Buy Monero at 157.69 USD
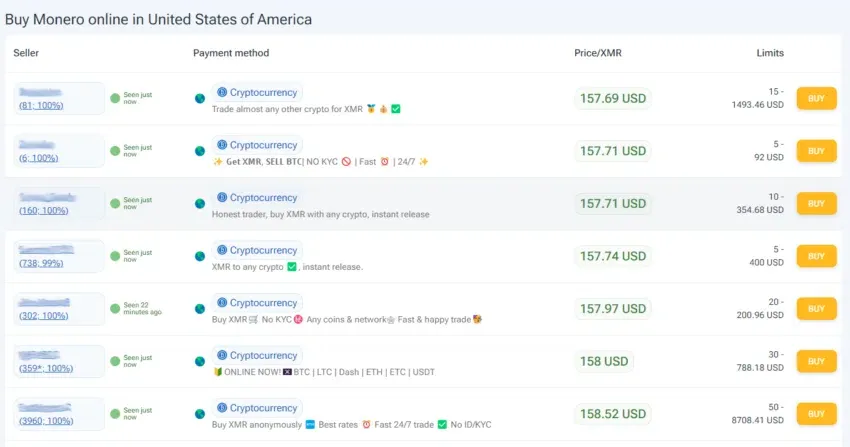Screen dimensions: 850x447 pos(816,99)
